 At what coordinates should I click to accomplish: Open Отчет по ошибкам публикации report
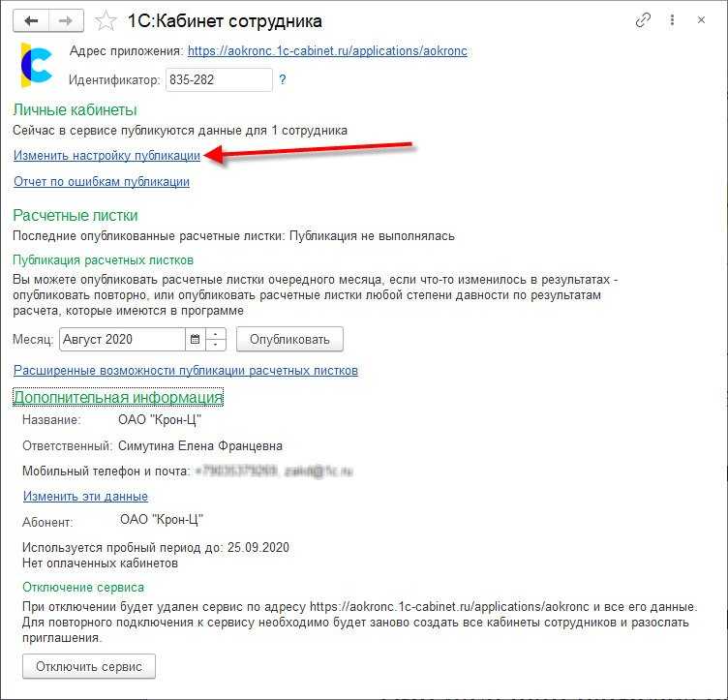102,181
